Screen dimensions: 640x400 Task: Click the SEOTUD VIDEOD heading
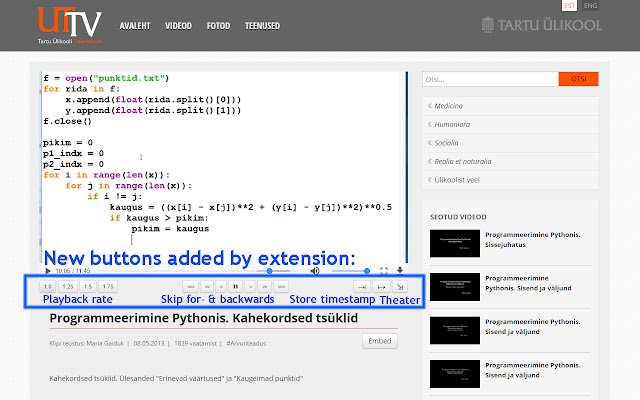[458, 217]
